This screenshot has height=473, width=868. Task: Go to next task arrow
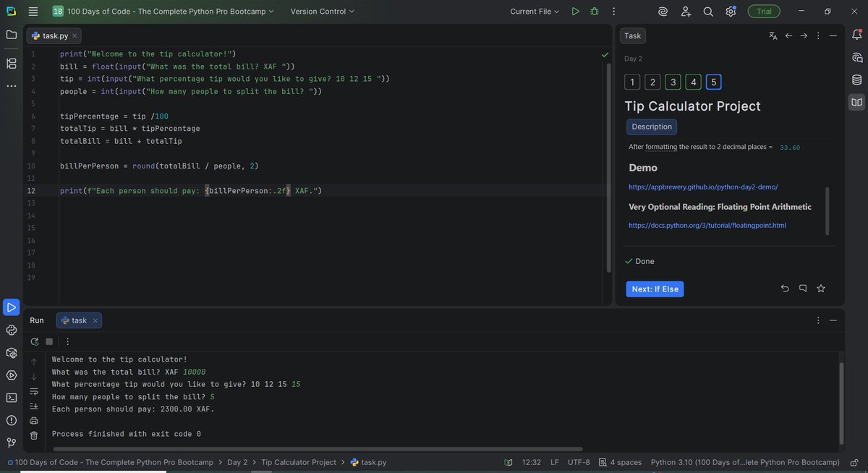coord(804,35)
